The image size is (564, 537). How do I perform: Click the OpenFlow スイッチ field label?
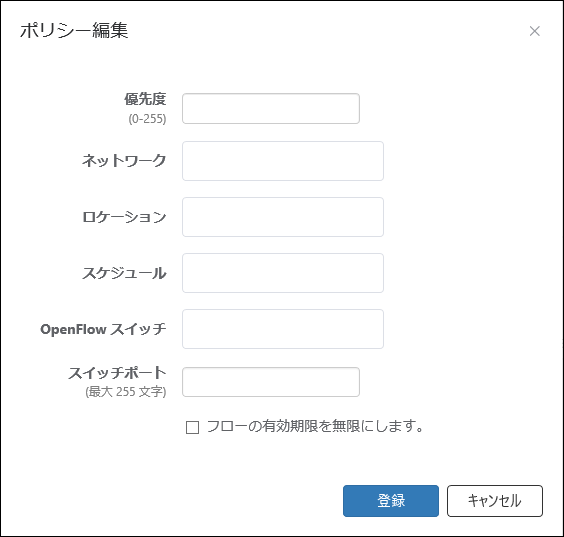click(103, 329)
